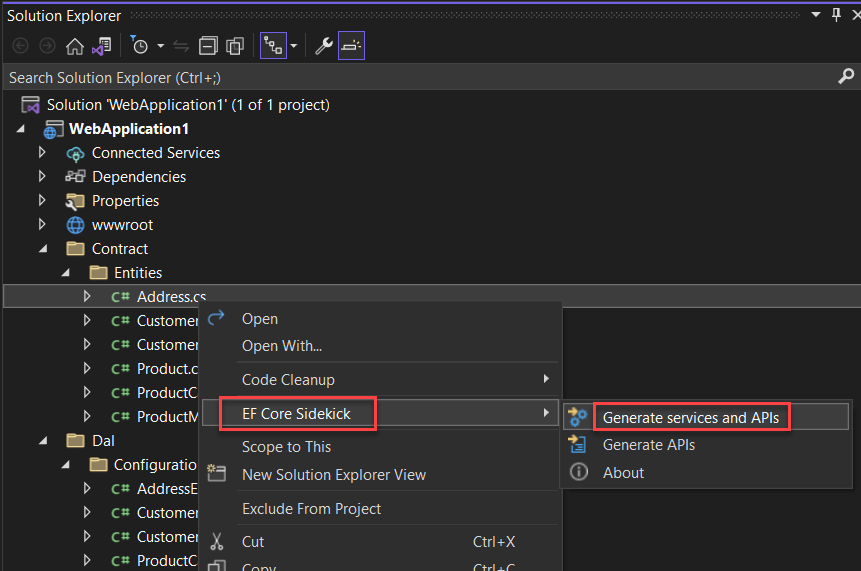Toggle the file nesting tree icon
This screenshot has width=861, height=571.
273,46
